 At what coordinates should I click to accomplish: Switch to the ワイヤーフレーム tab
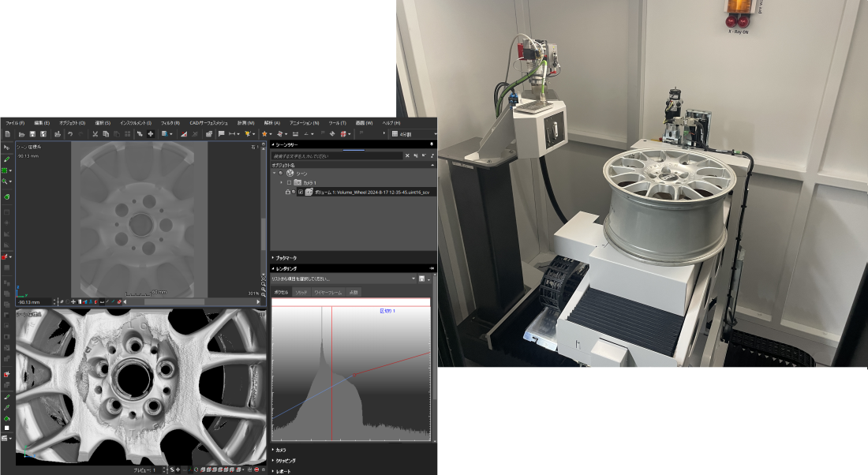[x=327, y=293]
